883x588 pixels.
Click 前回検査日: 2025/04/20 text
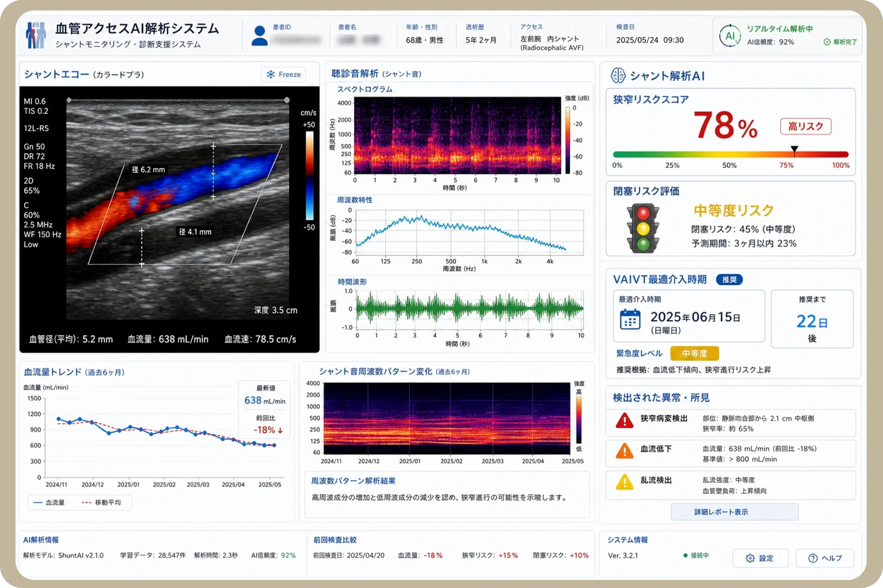tap(349, 555)
